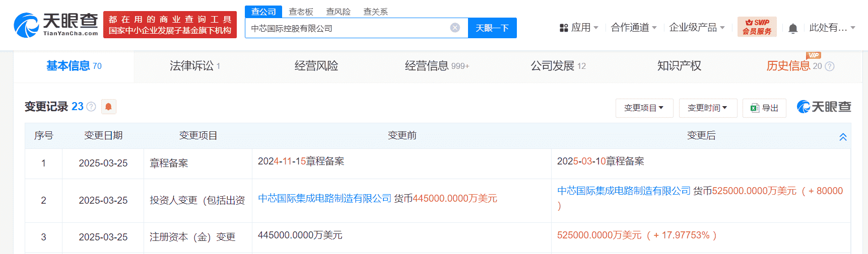Open notifications bell in top bar
This screenshot has width=868, height=254.
pos(793,28)
